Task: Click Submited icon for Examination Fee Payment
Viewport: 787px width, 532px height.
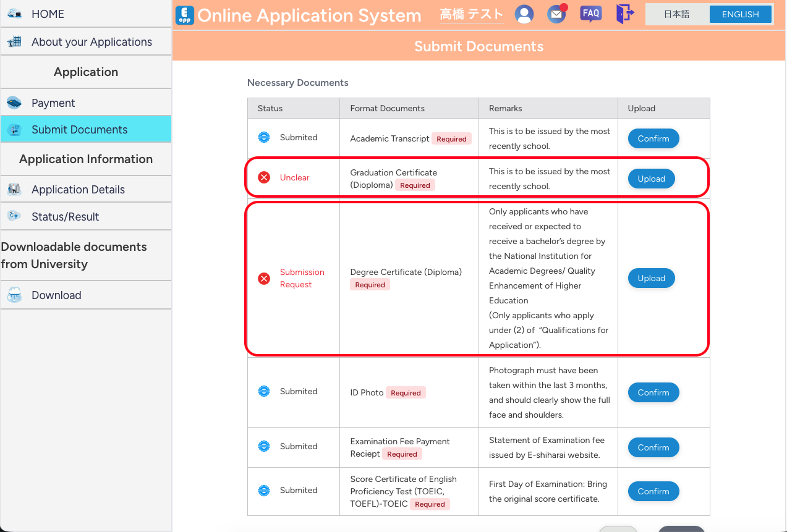Action: coord(264,446)
